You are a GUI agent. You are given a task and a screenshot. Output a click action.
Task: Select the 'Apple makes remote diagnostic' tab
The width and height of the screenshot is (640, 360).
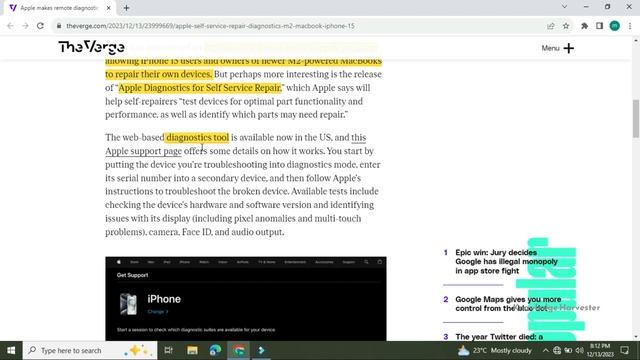point(59,8)
